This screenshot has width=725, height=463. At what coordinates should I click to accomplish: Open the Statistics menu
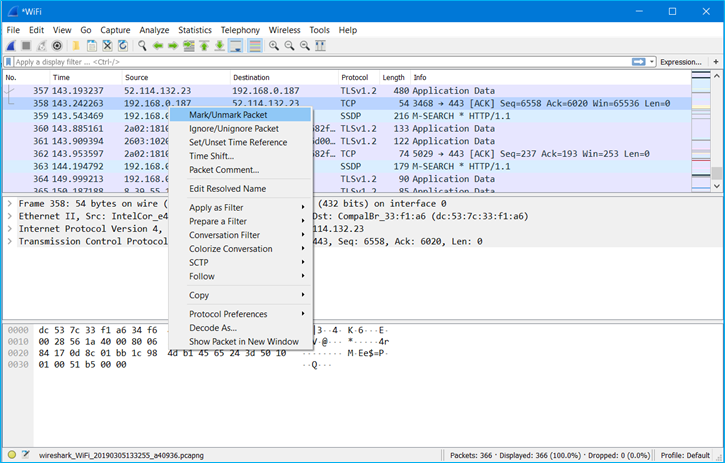[x=195, y=30]
